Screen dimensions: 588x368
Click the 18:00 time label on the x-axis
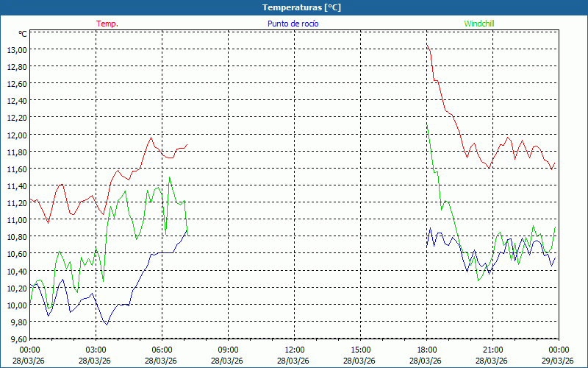(426, 350)
